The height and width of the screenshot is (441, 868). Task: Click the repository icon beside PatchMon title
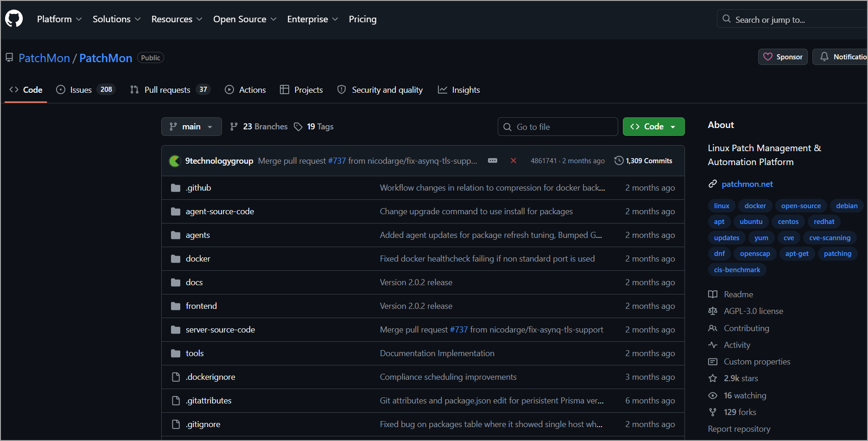[9, 58]
